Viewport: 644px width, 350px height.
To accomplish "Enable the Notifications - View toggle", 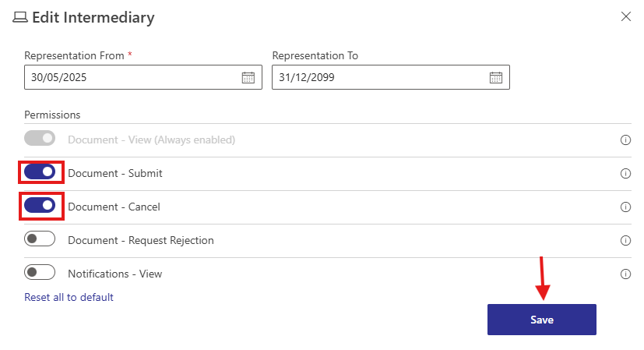I will point(40,273).
